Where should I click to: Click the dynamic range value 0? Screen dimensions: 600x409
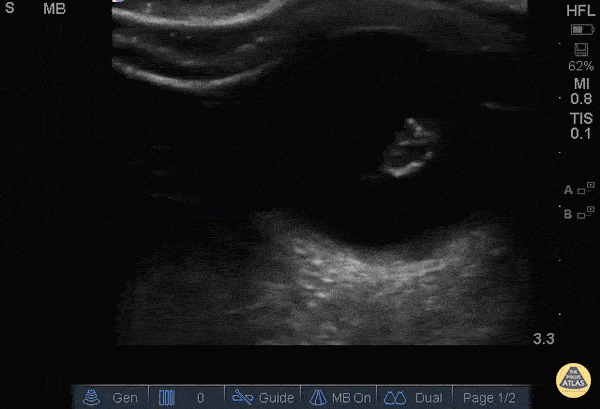click(x=200, y=397)
